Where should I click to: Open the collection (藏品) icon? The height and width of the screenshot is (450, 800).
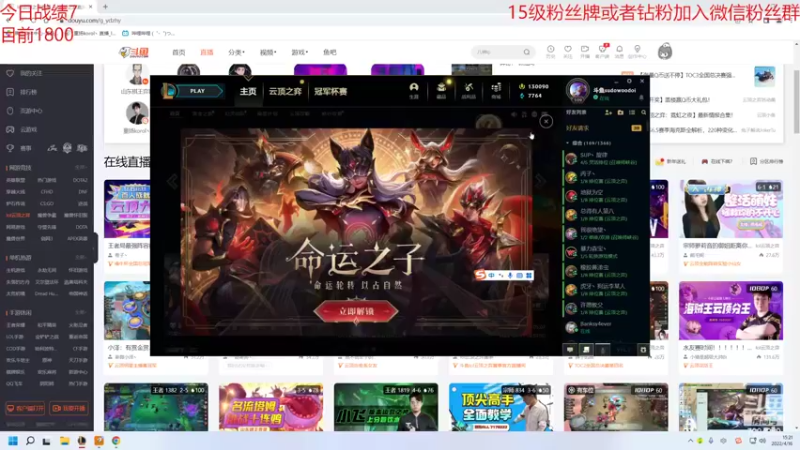pos(441,90)
